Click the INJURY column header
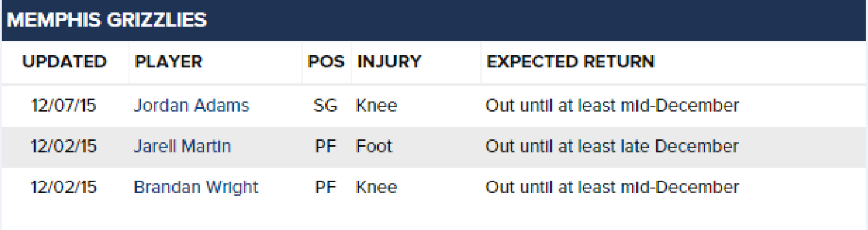 pyautogui.click(x=389, y=62)
